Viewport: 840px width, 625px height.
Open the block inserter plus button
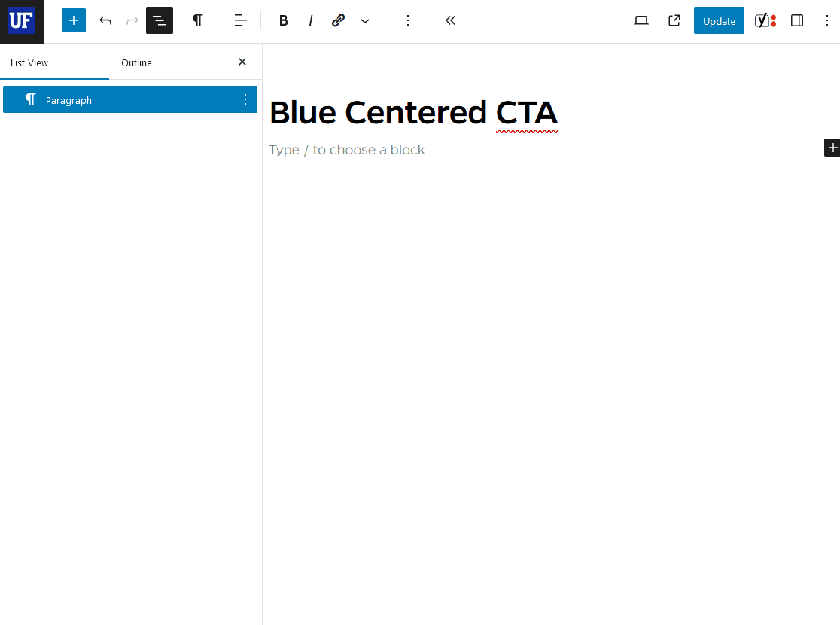pos(74,20)
